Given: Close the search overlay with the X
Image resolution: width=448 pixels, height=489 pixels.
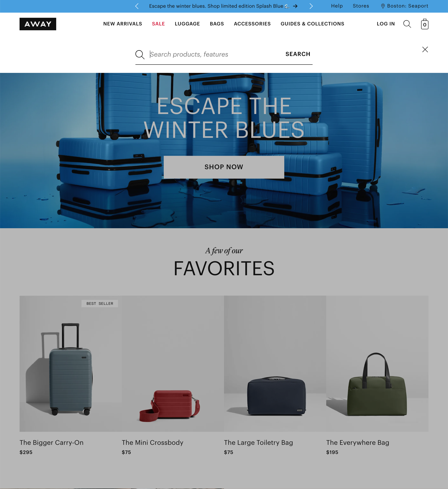Looking at the screenshot, I should (x=425, y=49).
